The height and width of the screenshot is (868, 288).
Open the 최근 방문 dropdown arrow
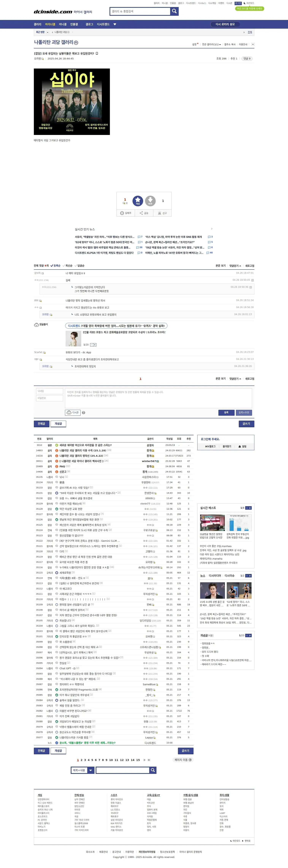(48, 32)
